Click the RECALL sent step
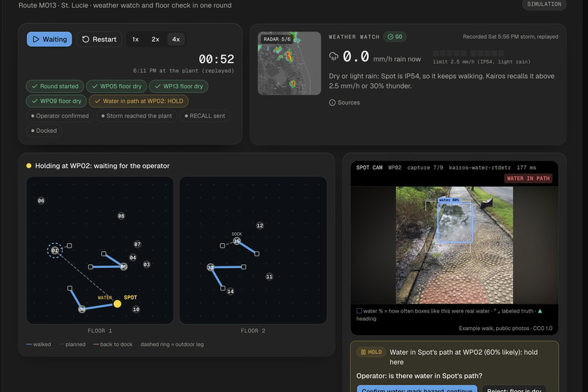The width and height of the screenshot is (588, 392). [205, 116]
